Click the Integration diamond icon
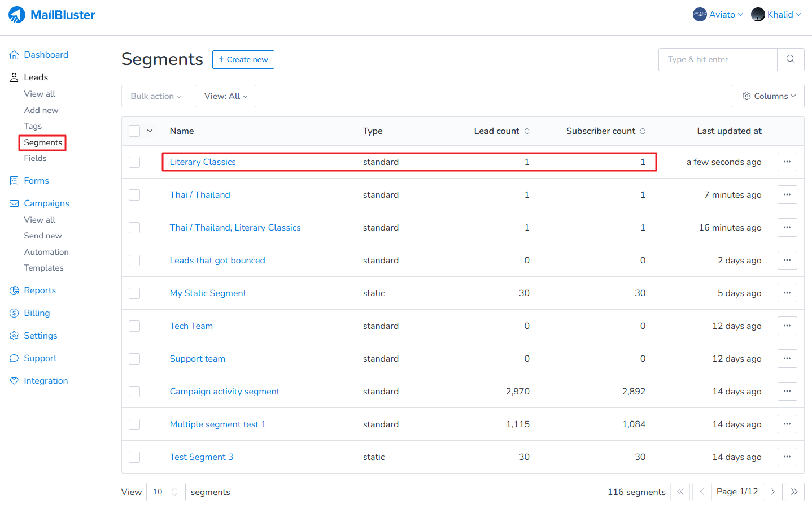Viewport: 812px width, 512px height. 14,381
